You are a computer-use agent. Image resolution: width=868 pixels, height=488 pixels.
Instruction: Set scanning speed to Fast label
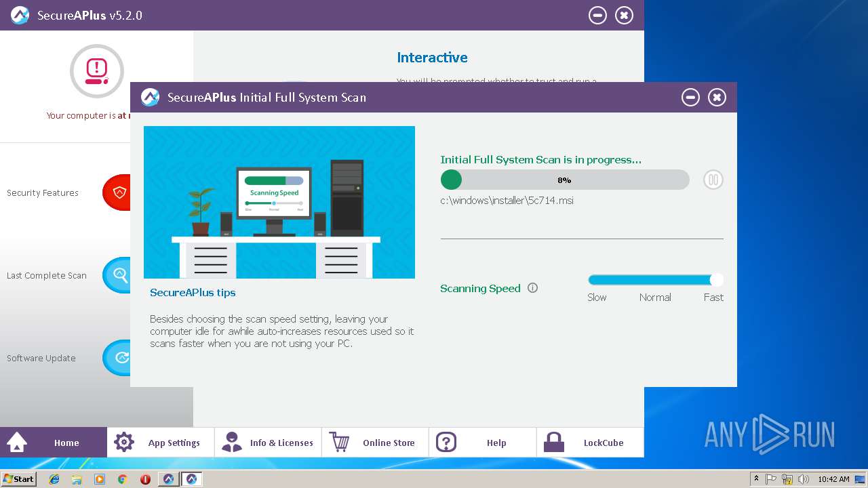tap(713, 298)
